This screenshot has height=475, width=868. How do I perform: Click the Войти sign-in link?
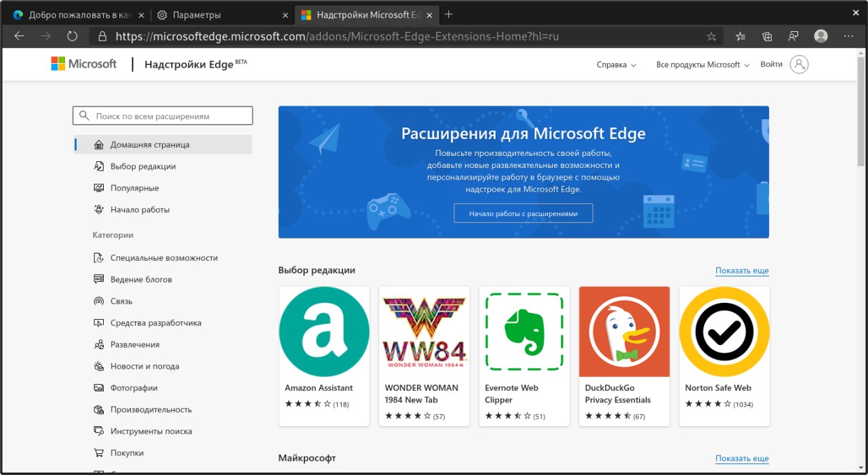771,64
